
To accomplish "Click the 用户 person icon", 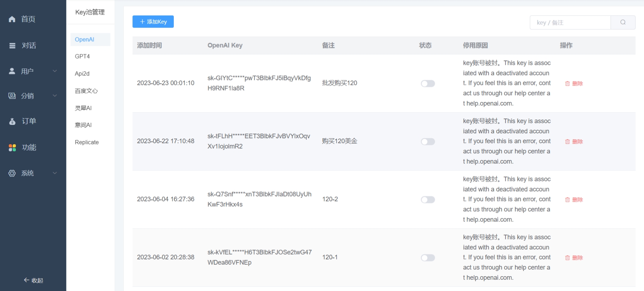I will pos(12,71).
